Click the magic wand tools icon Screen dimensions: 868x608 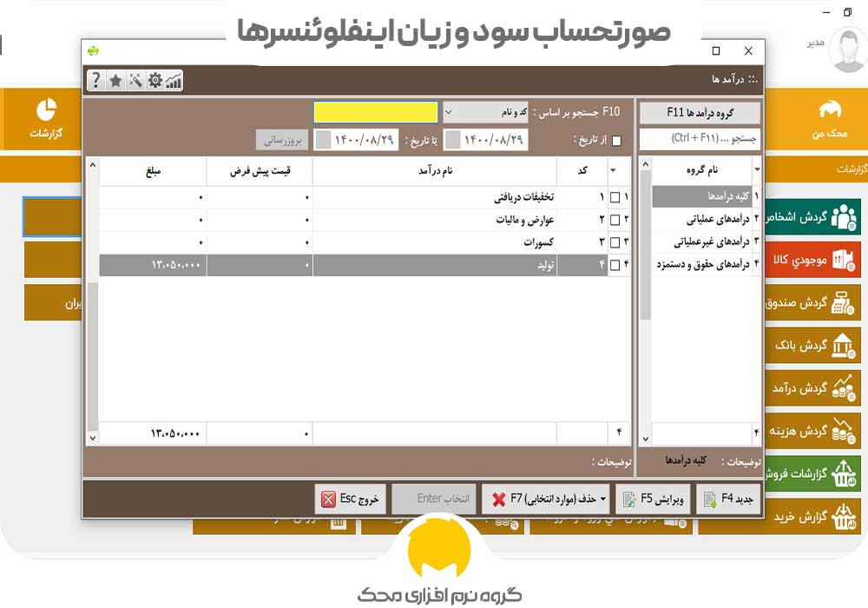pos(135,81)
